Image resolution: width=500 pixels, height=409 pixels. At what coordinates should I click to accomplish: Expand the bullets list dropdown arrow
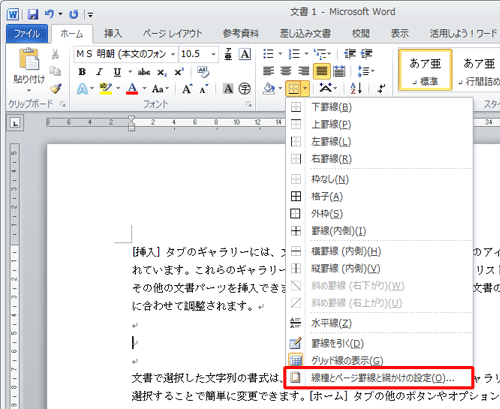(280, 54)
